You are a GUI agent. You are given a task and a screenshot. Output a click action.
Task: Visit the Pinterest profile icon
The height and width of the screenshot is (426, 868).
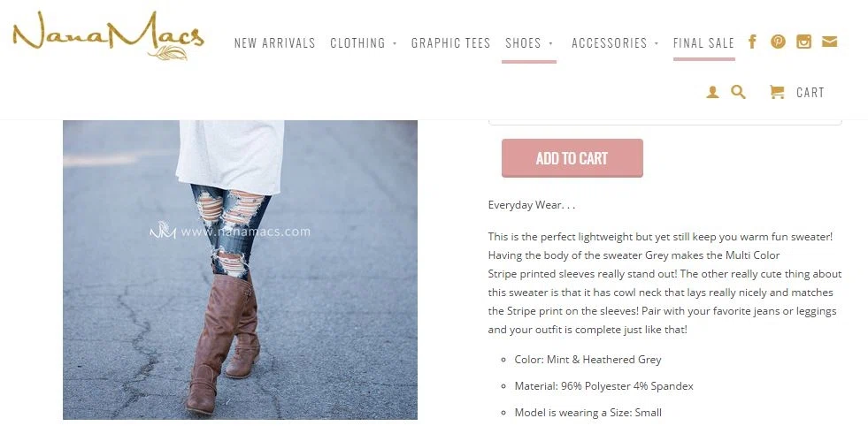(778, 42)
